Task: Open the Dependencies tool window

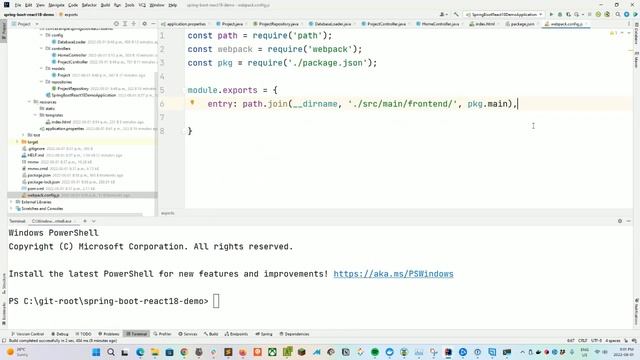Action: click(294, 334)
